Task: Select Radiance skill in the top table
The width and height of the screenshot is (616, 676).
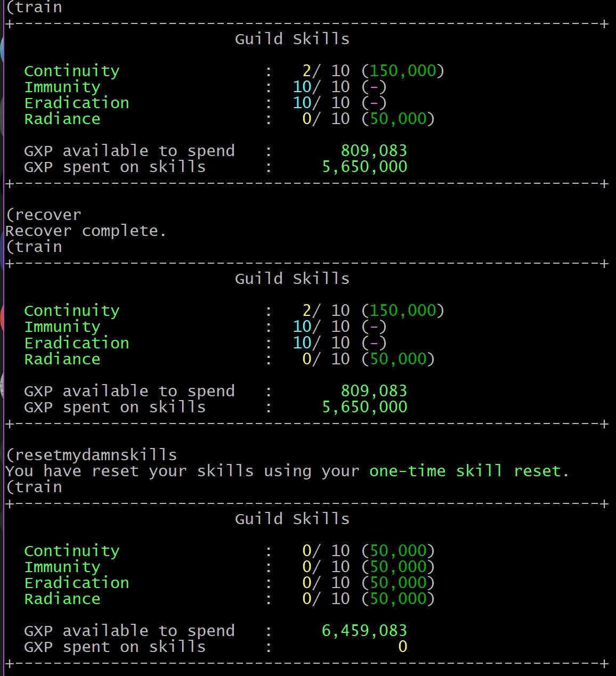Action: 62,119
